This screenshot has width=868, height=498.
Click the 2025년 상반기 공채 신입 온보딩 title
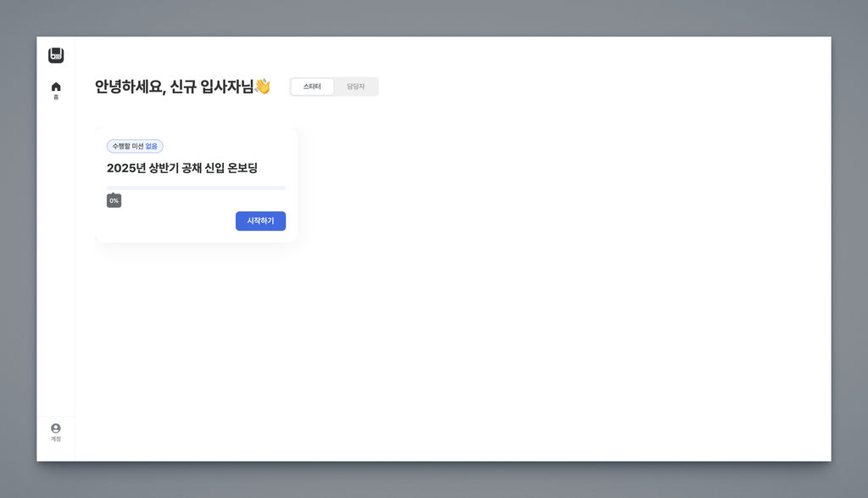pos(182,168)
